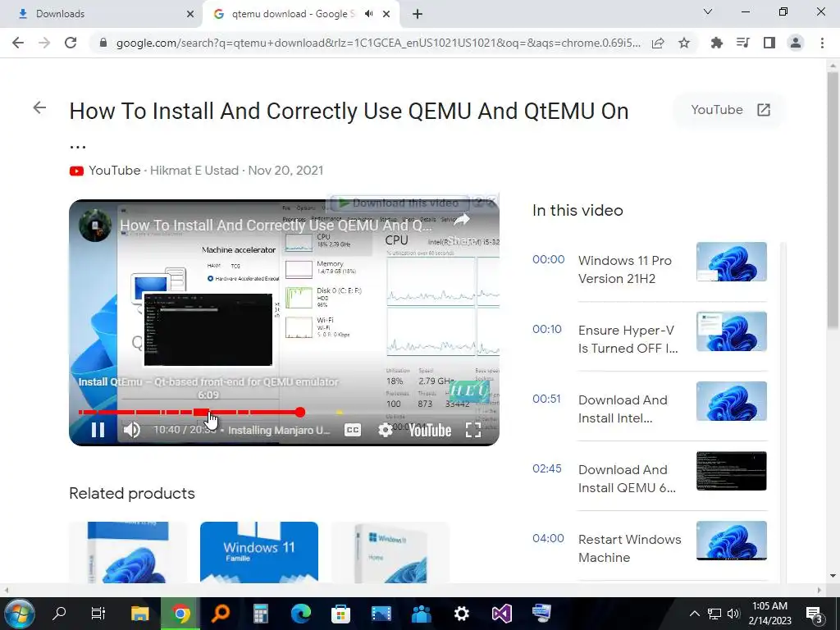The width and height of the screenshot is (840, 630).
Task: Click the video share arrow icon
Action: click(462, 219)
